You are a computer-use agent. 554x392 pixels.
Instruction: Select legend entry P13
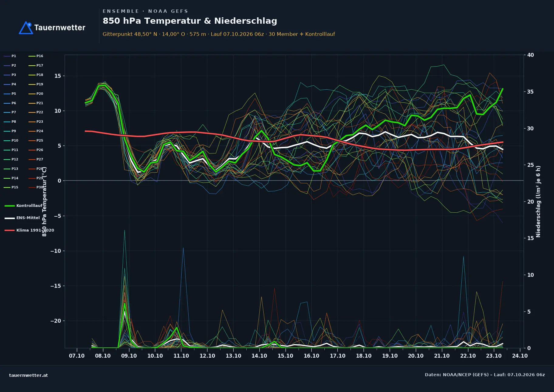(x=11, y=169)
